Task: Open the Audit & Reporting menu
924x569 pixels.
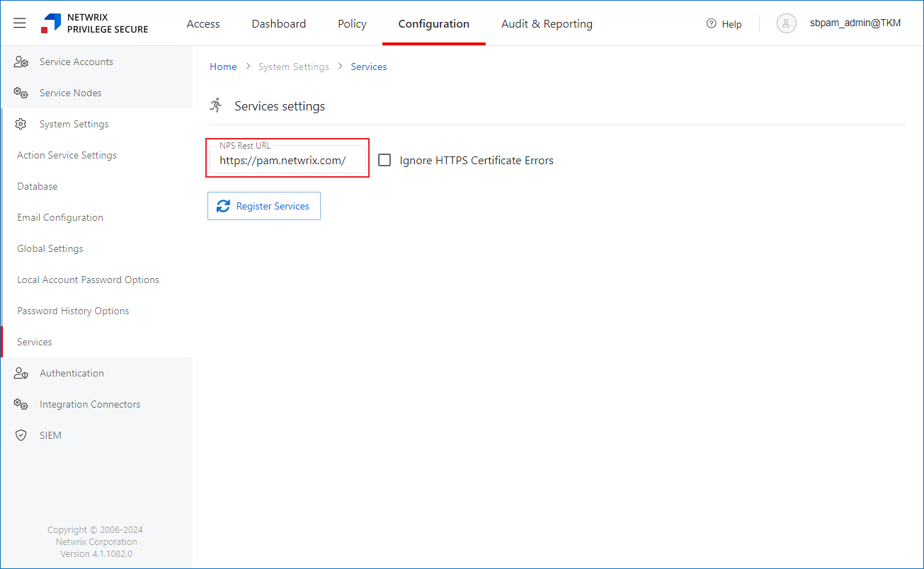Action: 546,23
